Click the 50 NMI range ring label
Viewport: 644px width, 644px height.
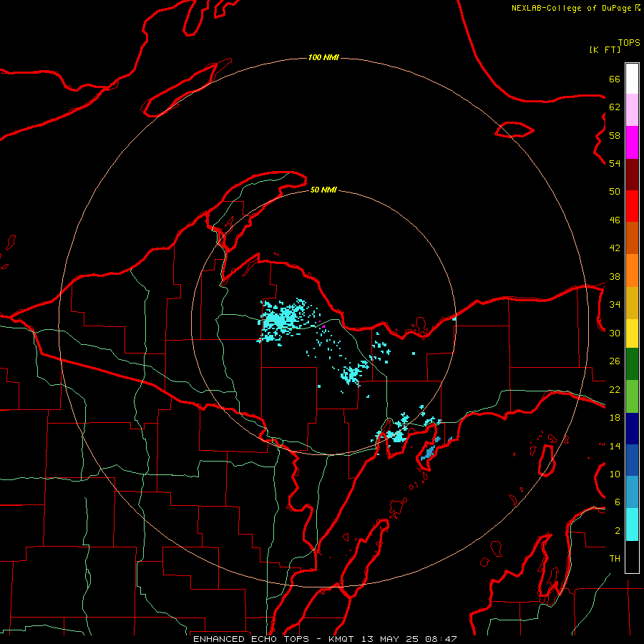[323, 190]
